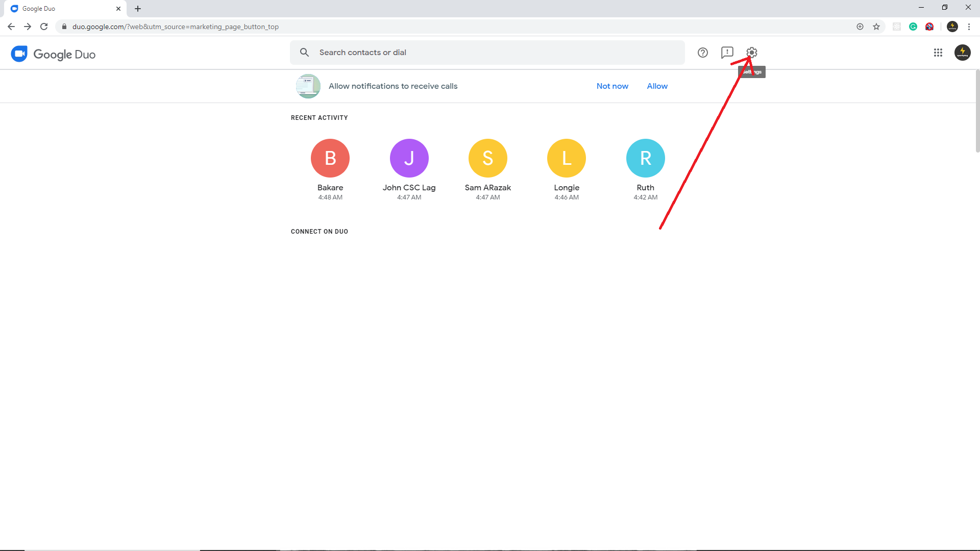The width and height of the screenshot is (980, 551).
Task: Select the Bakare contact avatar
Action: click(330, 158)
